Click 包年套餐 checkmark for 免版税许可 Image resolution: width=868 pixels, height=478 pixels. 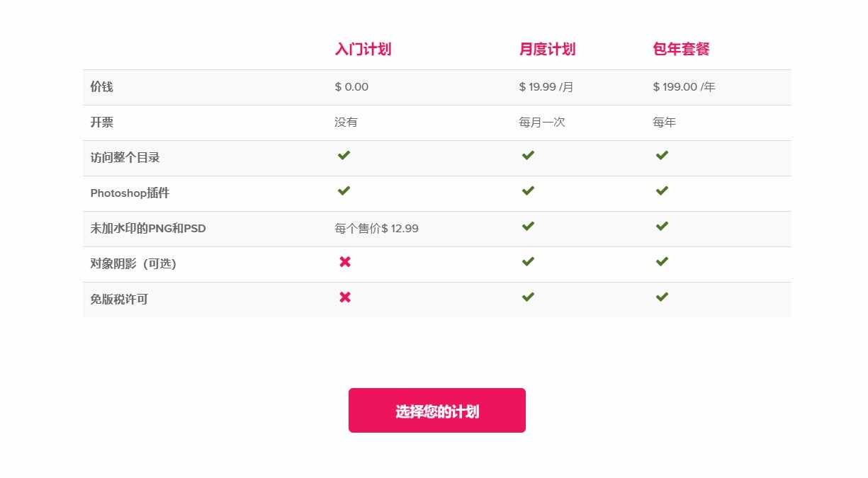[x=662, y=297]
